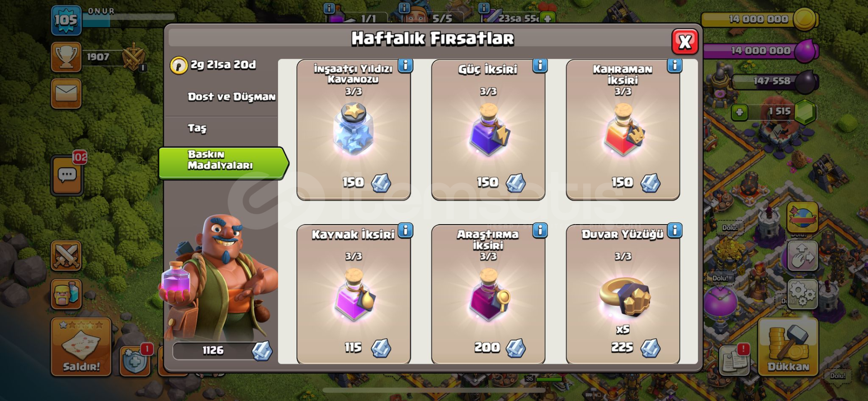This screenshot has width=868, height=401.
Task: Purchase Duvar Yüzüğü x5 offer
Action: pyautogui.click(x=623, y=294)
